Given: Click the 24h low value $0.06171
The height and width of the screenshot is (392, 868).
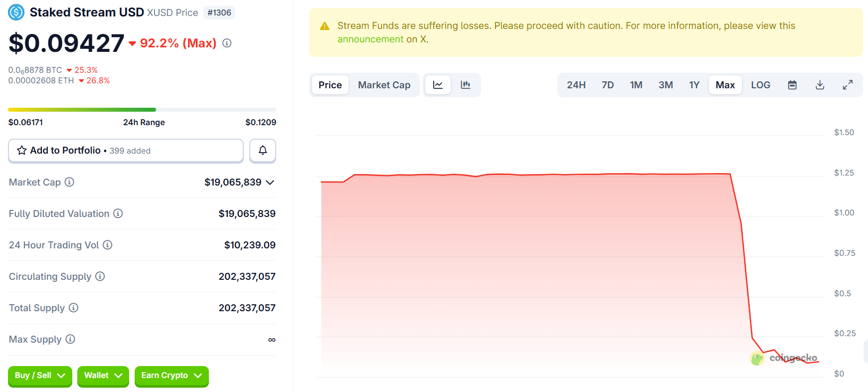Looking at the screenshot, I should point(25,122).
